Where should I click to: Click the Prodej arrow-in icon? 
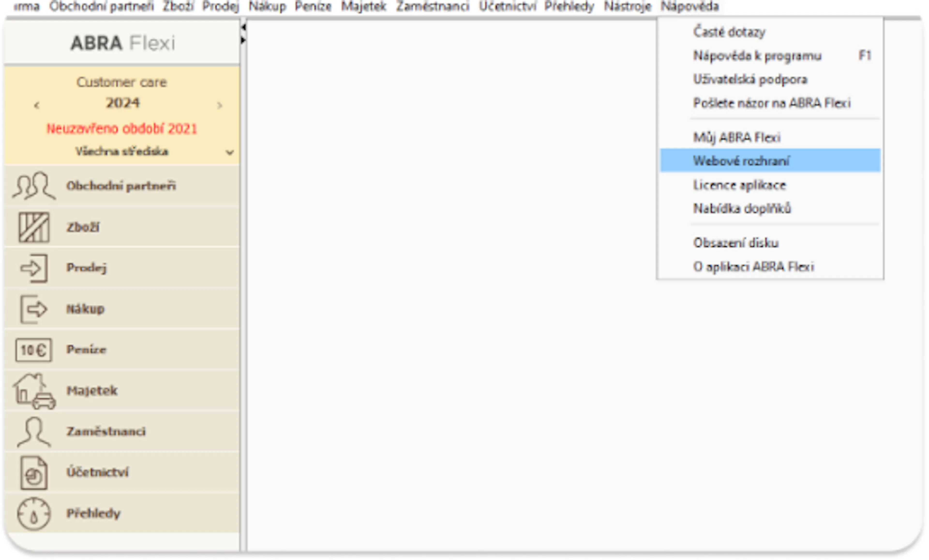(34, 268)
